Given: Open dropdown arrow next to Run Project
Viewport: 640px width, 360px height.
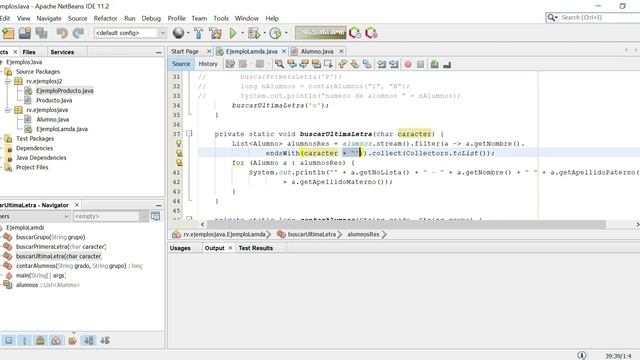Looking at the screenshot, I should click(x=242, y=33).
